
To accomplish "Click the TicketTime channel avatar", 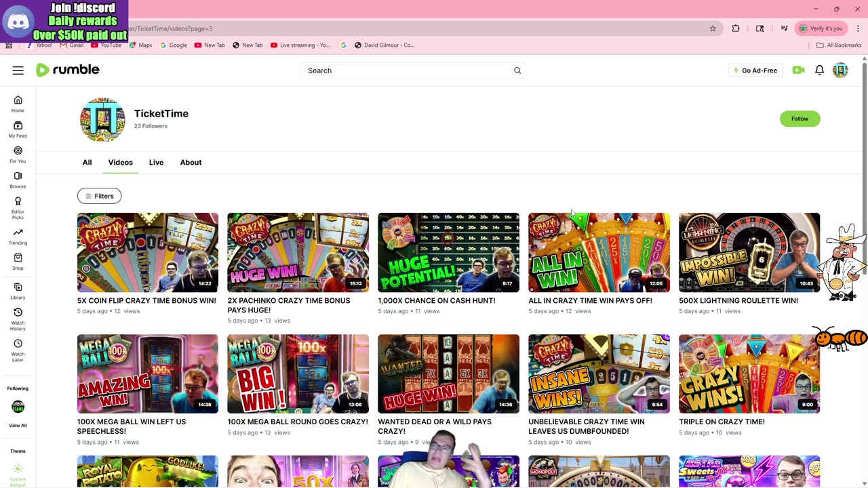I will pos(102,119).
